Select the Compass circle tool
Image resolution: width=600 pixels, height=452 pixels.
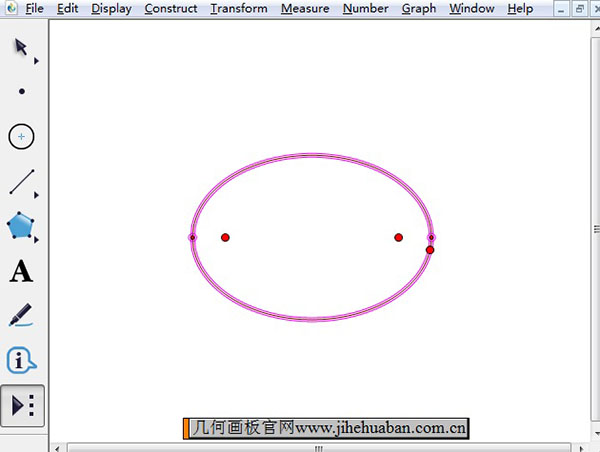tap(21, 137)
